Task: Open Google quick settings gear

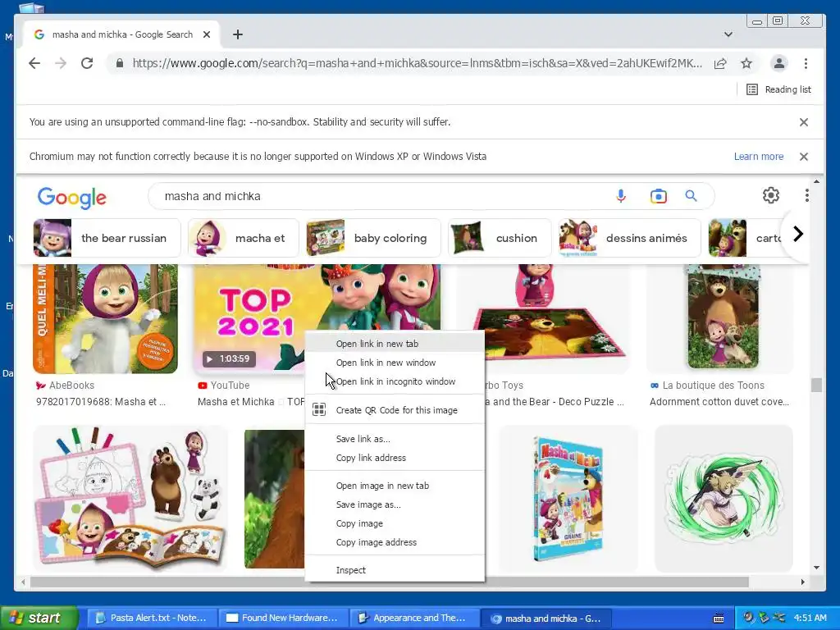Action: [771, 195]
